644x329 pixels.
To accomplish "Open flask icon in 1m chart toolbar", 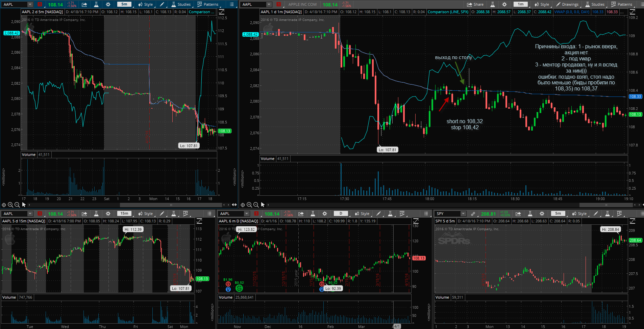I will coord(493,4).
